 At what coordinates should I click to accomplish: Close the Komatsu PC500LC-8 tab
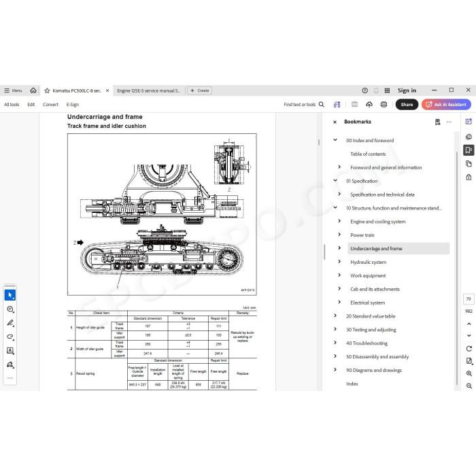pyautogui.click(x=107, y=90)
